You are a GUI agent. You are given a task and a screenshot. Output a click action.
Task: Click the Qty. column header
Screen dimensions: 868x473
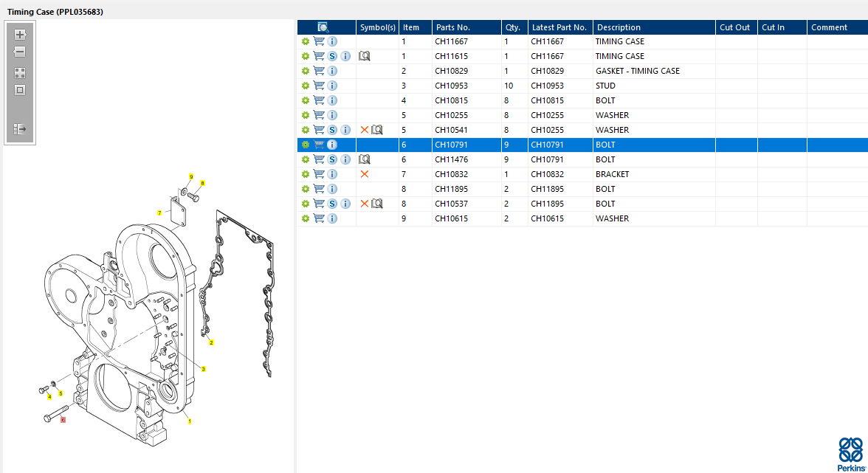coord(515,27)
